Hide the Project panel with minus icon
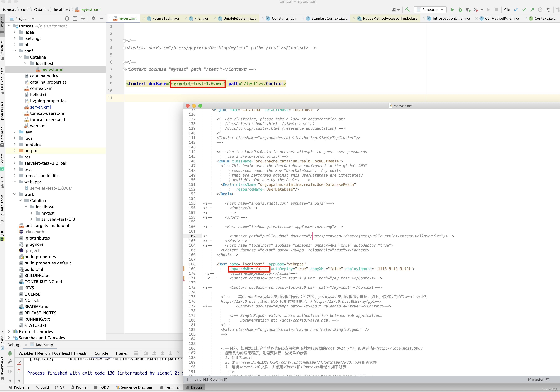This screenshot has width=560, height=392. [x=101, y=19]
